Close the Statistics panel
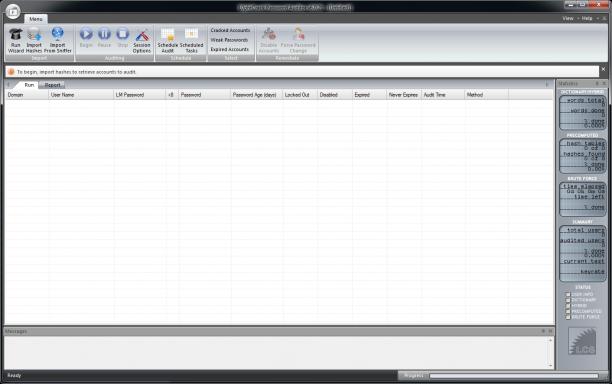The image size is (612, 384). (604, 84)
